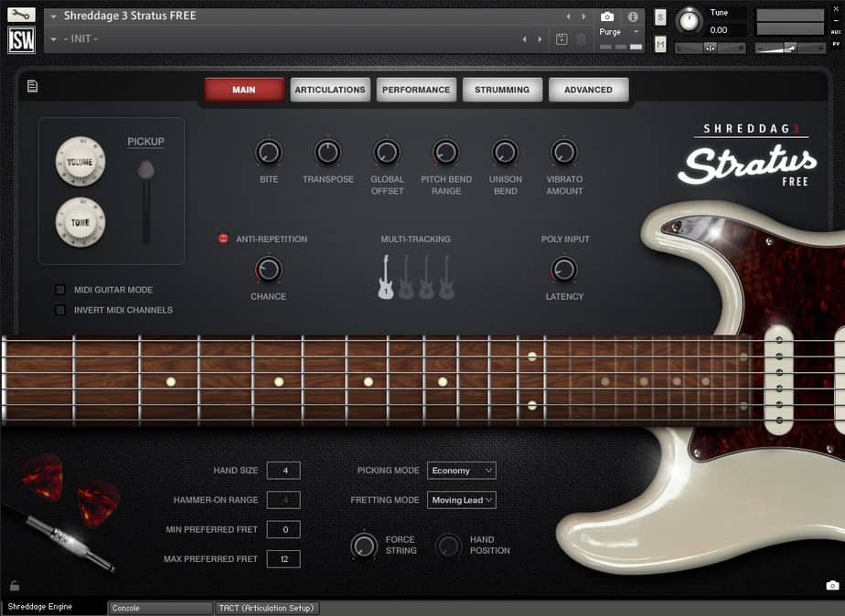Adjust the TRANSPOSE knob
The width and height of the screenshot is (845, 616).
(x=327, y=153)
